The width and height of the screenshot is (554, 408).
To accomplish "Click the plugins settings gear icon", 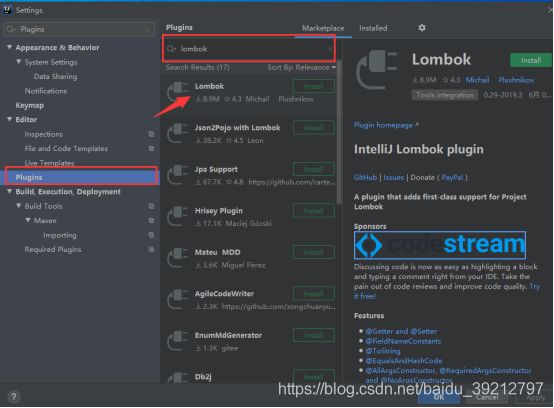I will pos(422,28).
